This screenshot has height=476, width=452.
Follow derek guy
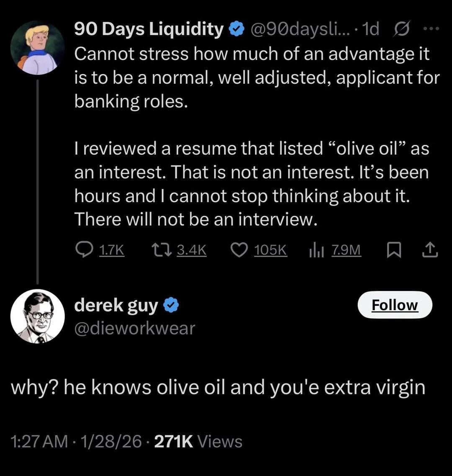click(395, 305)
